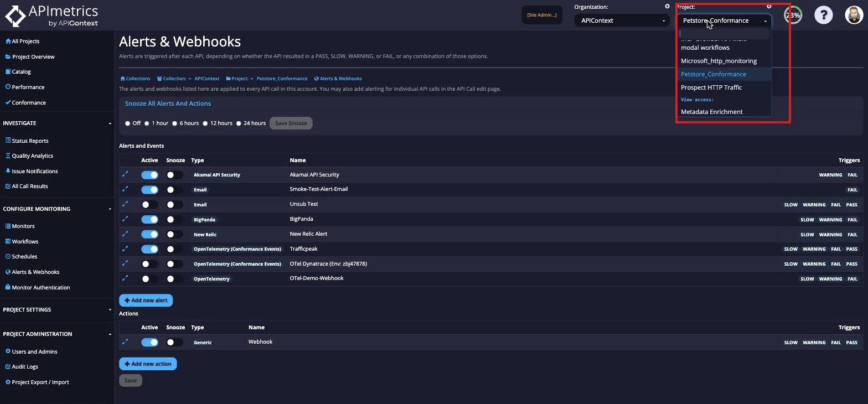This screenshot has height=404, width=868.
Task: Toggle Active switch for Akamai API Security
Action: pos(149,175)
